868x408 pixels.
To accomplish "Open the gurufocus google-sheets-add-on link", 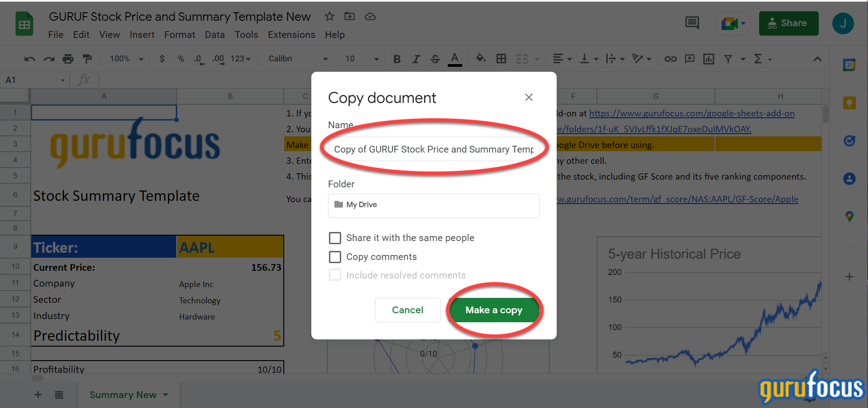I will click(692, 113).
